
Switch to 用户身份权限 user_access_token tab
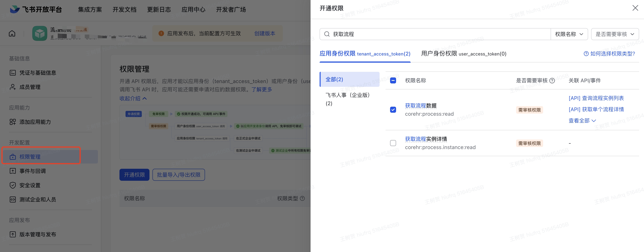point(464,53)
